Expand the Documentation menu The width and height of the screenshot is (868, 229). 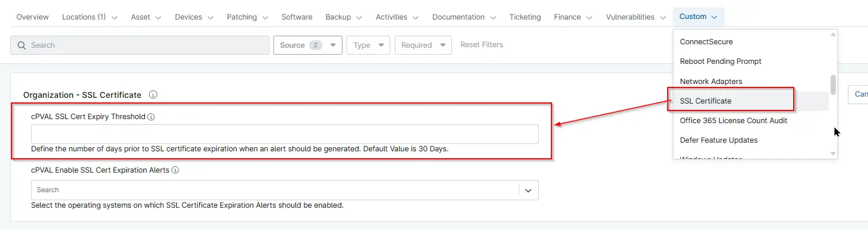click(x=464, y=17)
